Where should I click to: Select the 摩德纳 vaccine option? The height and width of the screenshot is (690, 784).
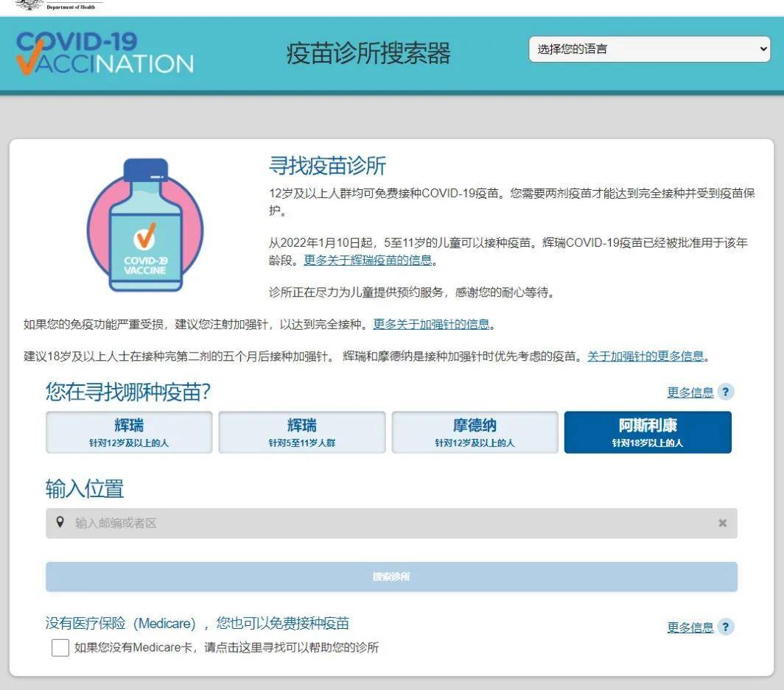click(475, 432)
